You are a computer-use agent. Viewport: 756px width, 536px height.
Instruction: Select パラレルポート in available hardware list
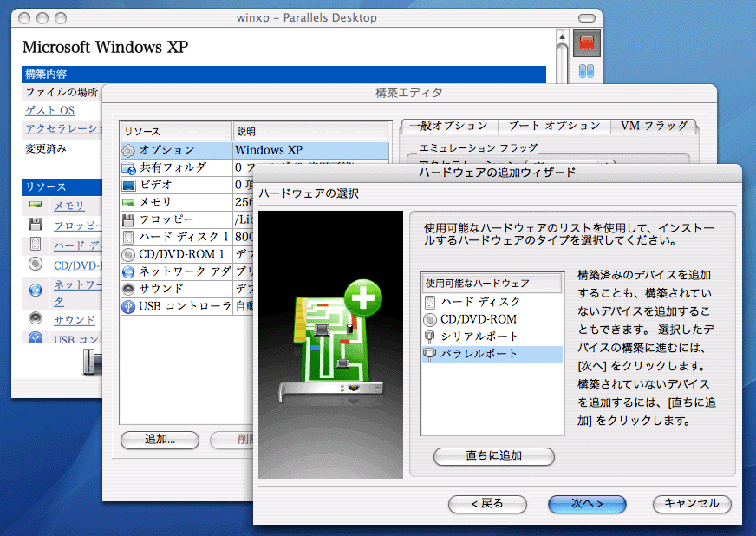[492, 355]
